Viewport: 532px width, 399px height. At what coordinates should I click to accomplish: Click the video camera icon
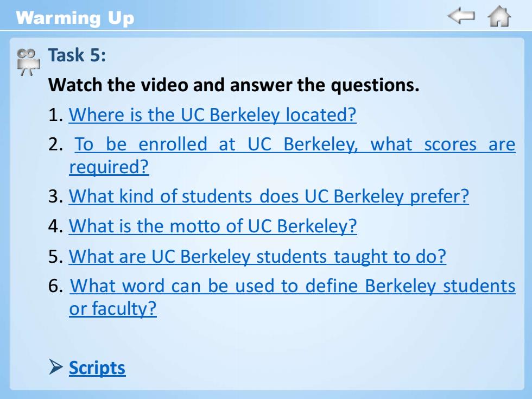28,62
